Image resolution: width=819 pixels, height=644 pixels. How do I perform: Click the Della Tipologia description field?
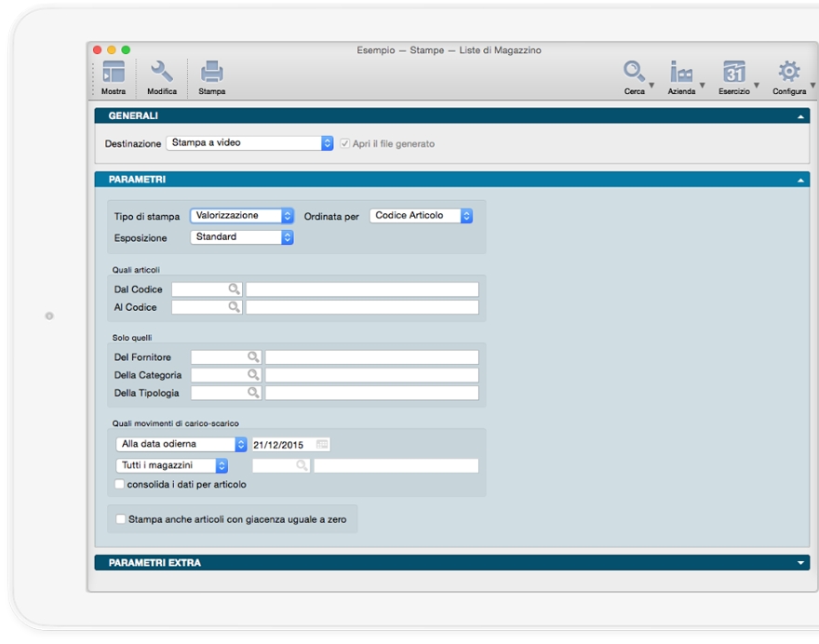pos(372,393)
